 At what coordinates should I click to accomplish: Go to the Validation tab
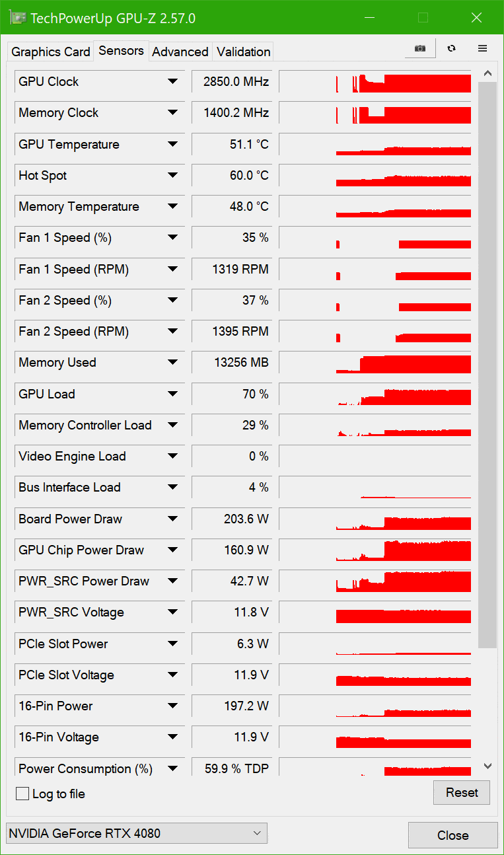(x=243, y=52)
